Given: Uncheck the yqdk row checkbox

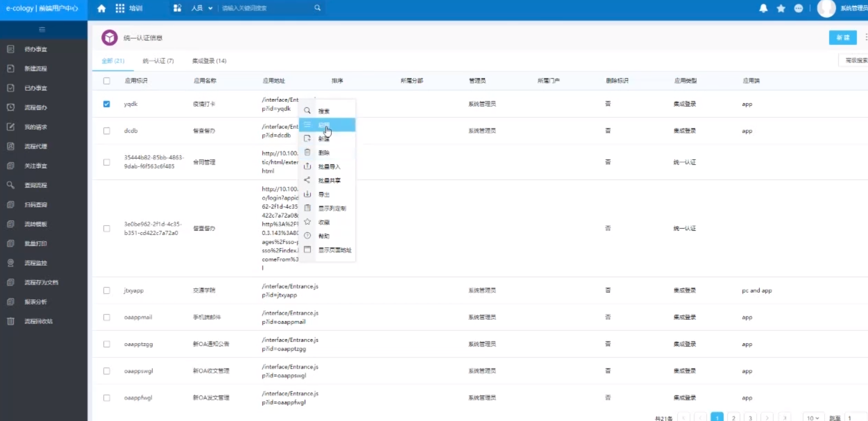Looking at the screenshot, I should tap(106, 104).
